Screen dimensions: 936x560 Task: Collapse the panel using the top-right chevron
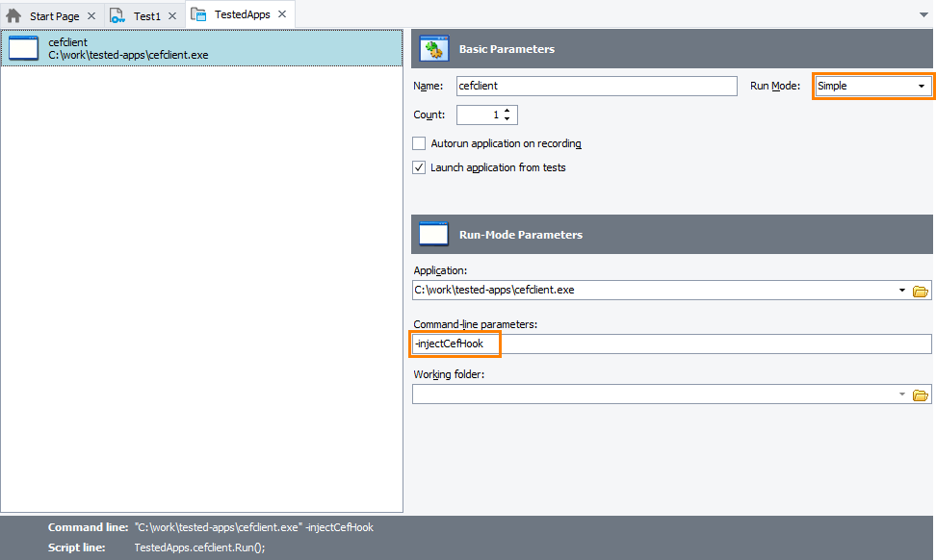(922, 14)
